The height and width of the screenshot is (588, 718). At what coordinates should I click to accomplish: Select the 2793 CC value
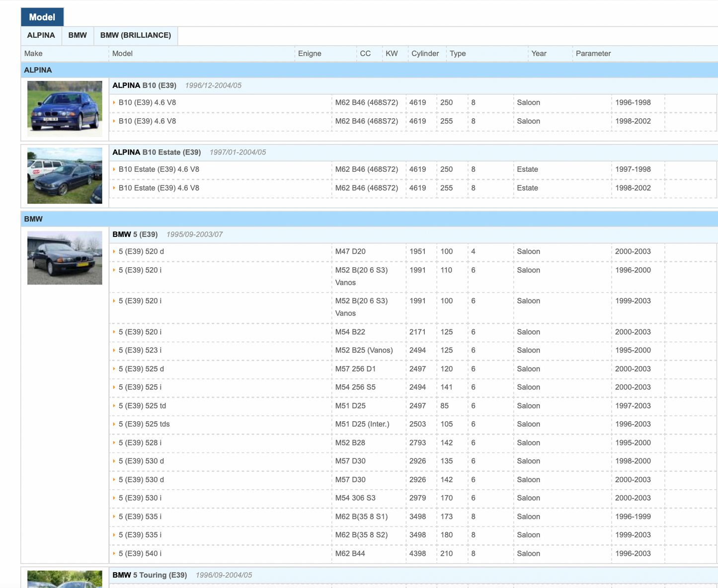pos(417,443)
